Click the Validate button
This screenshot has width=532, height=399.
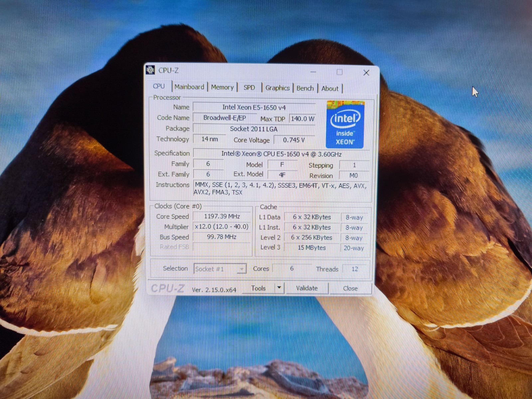click(x=307, y=288)
